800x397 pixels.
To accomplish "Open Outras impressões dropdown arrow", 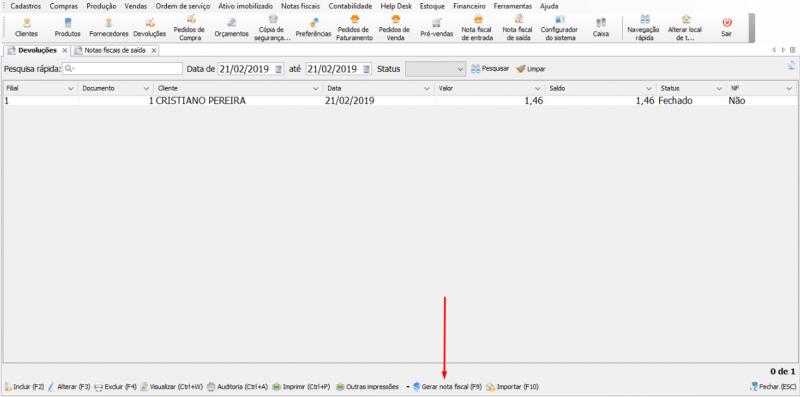I will click(x=408, y=387).
